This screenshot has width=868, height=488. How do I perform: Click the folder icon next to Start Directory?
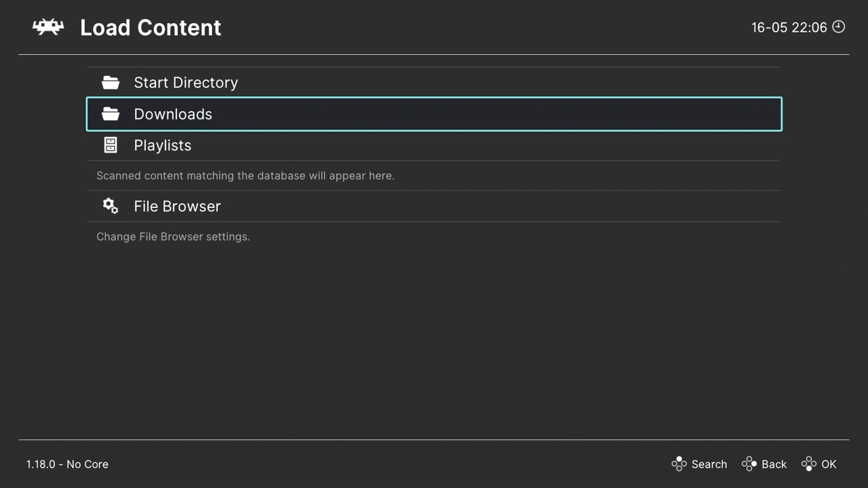111,82
